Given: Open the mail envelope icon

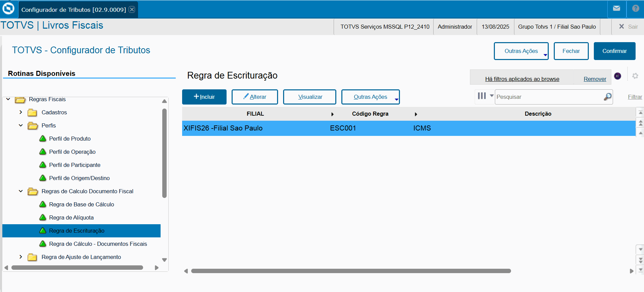Looking at the screenshot, I should point(616,8).
